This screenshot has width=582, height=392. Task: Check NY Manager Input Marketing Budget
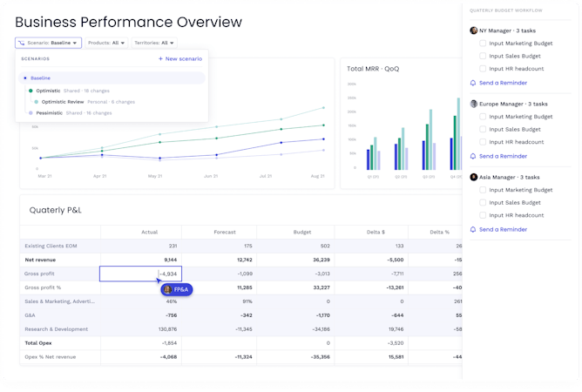483,43
